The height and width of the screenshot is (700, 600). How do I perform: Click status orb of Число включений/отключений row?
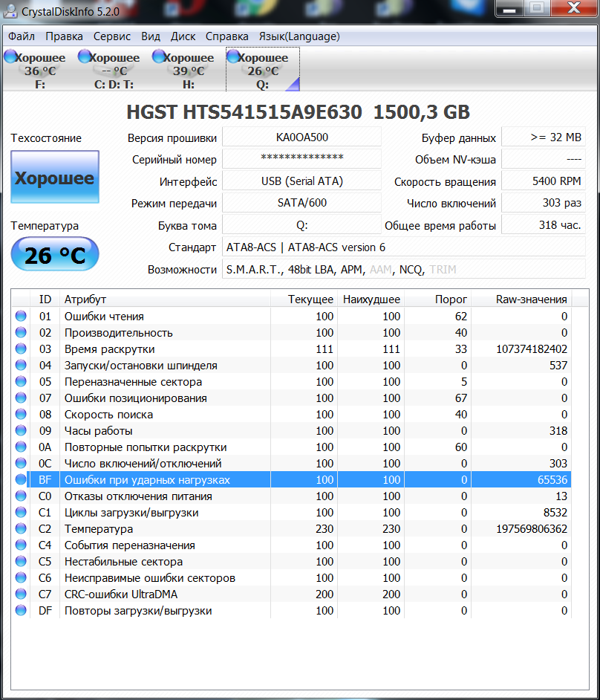21,464
